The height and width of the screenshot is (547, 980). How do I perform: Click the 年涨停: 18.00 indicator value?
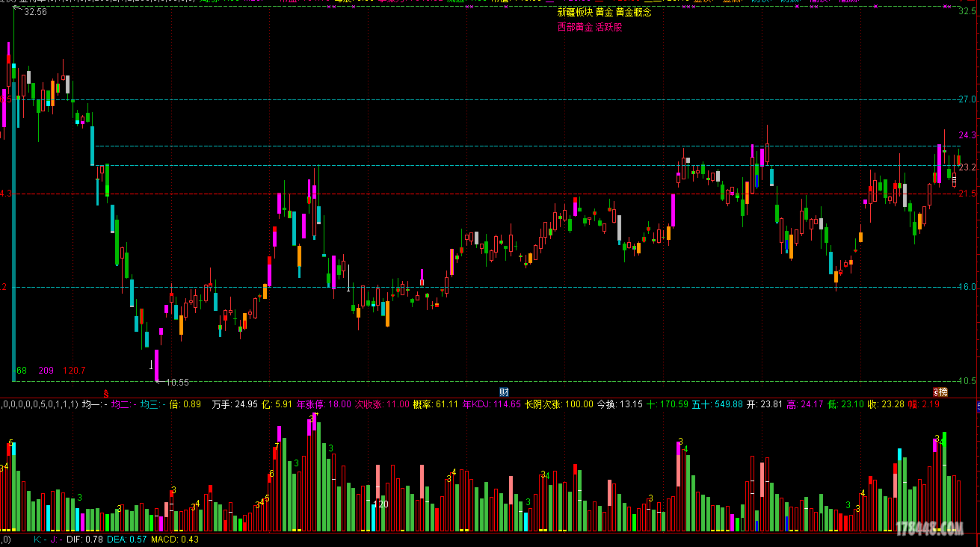click(x=324, y=404)
